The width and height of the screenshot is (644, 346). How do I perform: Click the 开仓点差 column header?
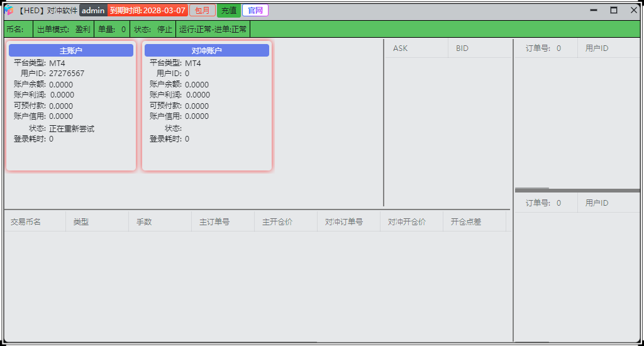(466, 222)
